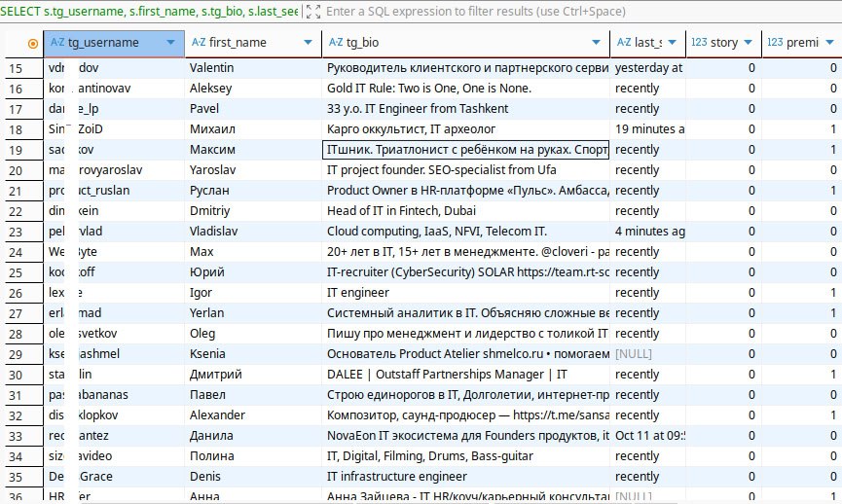Open the premium column filter dropdown arrow
The width and height of the screenshot is (842, 504).
[x=830, y=43]
